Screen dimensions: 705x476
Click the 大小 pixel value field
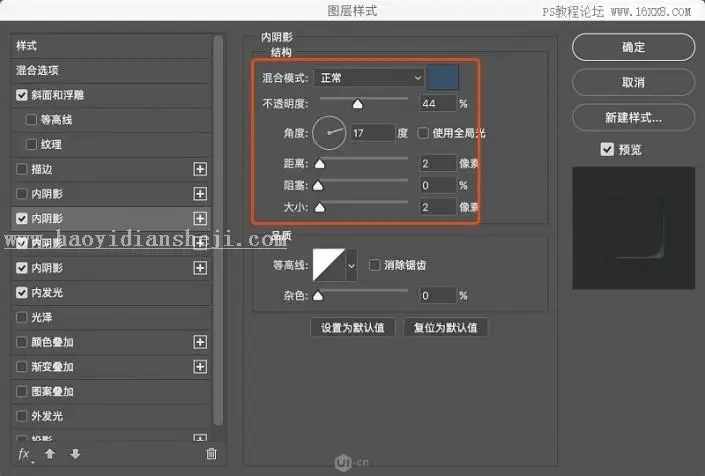[437, 207]
